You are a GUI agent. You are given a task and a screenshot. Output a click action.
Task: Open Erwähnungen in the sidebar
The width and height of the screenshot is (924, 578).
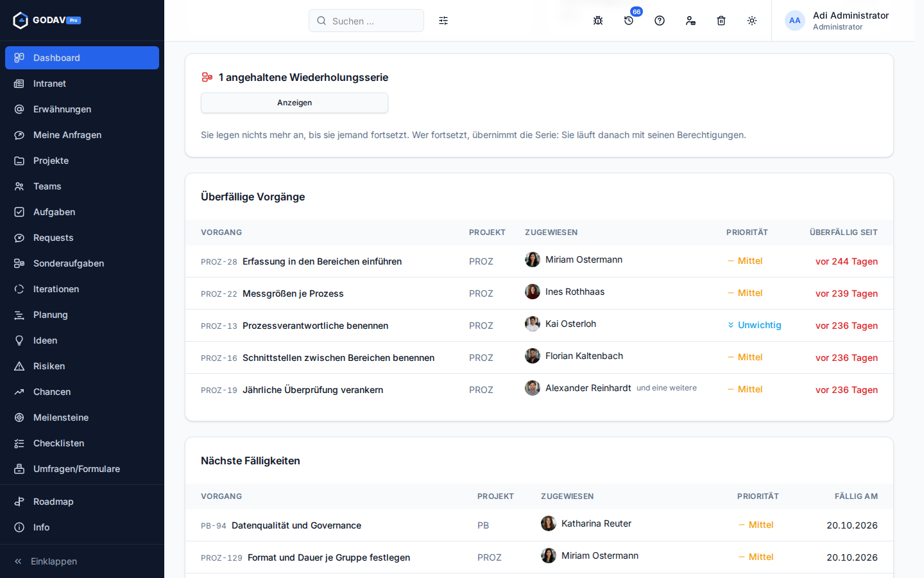82,109
